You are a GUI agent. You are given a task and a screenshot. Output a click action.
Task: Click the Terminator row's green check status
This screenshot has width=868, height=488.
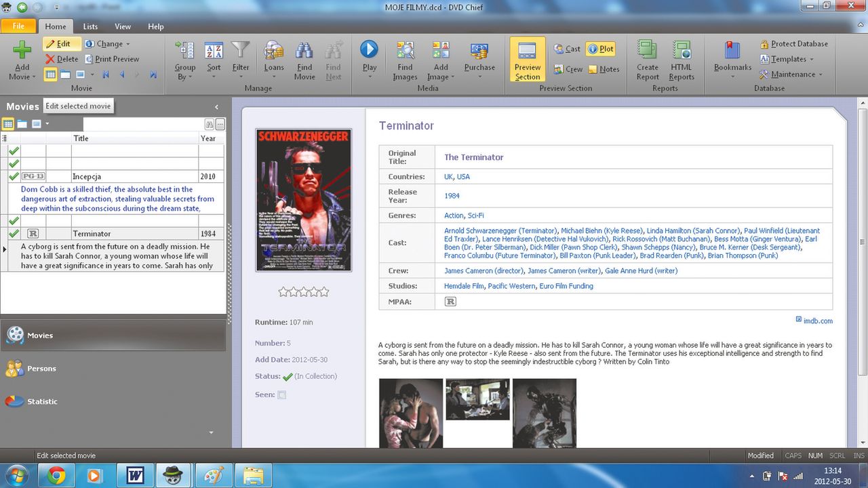point(14,233)
